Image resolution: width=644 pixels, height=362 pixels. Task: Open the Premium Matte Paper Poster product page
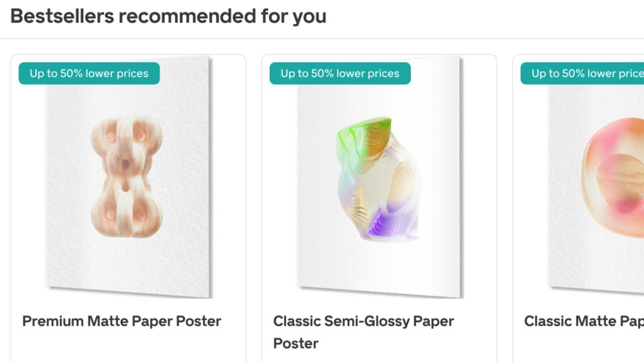[x=122, y=321]
